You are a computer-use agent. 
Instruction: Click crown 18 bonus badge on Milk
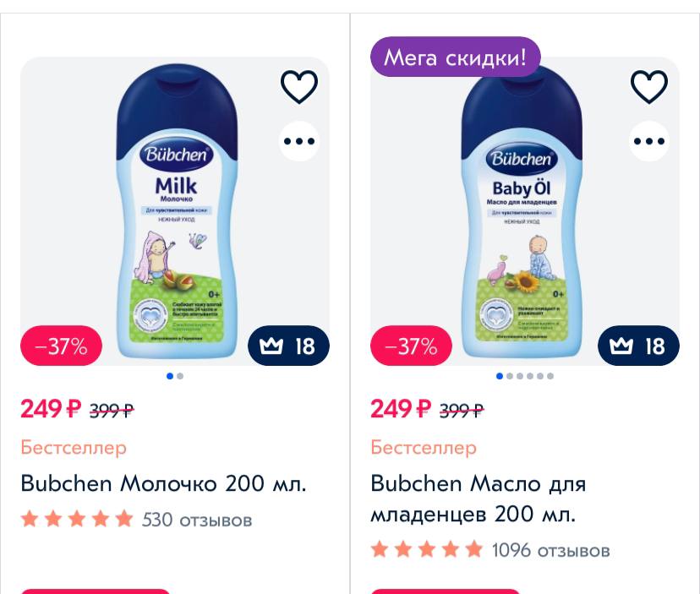coord(288,346)
